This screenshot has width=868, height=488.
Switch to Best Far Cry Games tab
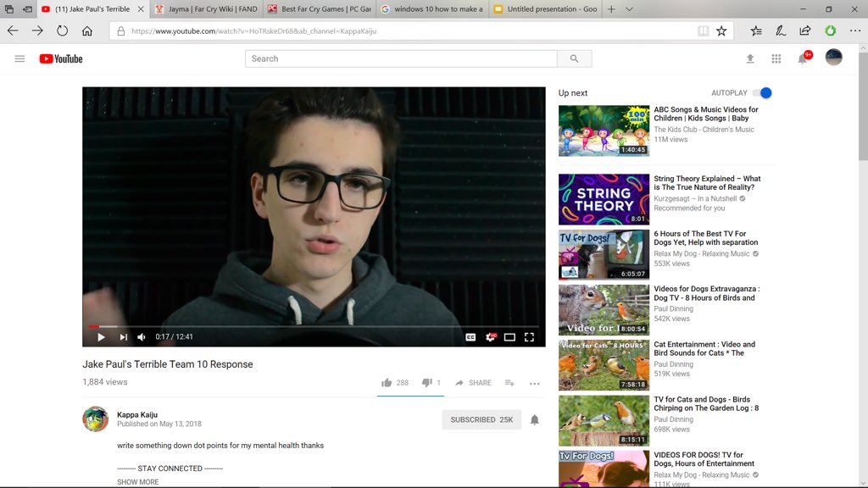320,8
